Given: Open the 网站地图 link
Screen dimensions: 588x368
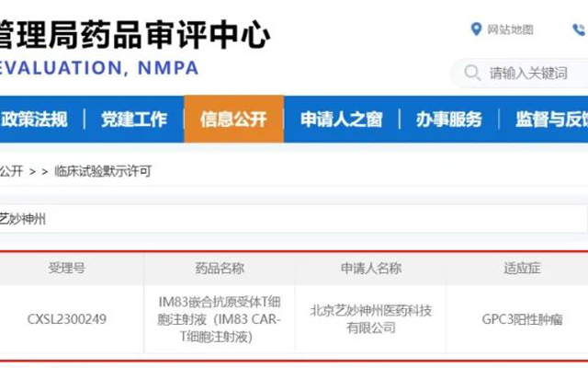Looking at the screenshot, I should pyautogui.click(x=510, y=29).
